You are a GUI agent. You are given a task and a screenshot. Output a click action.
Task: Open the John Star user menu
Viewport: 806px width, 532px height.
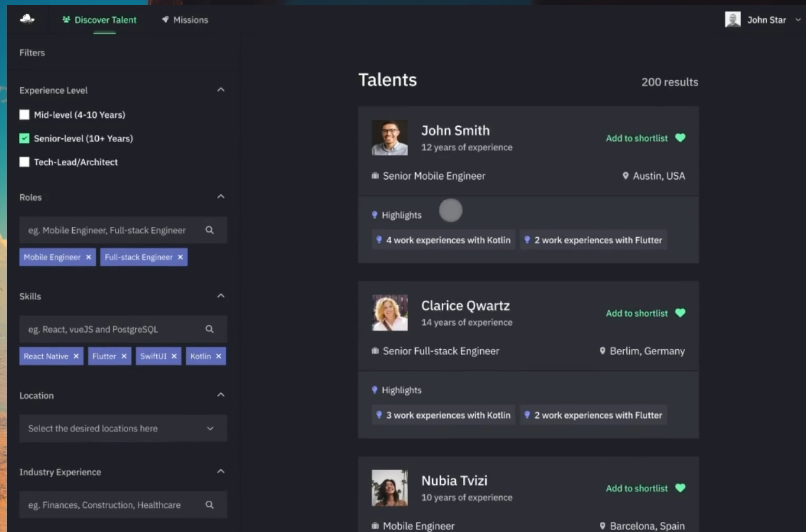point(763,20)
